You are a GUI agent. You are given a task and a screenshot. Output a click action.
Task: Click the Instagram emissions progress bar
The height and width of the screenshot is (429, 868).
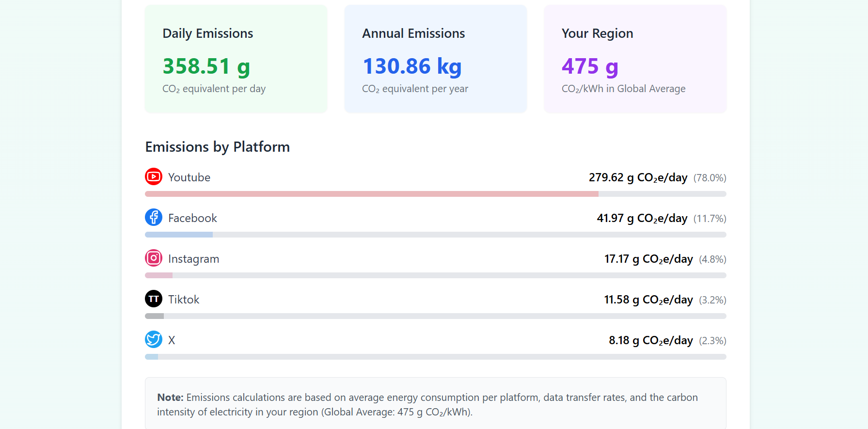click(x=435, y=275)
